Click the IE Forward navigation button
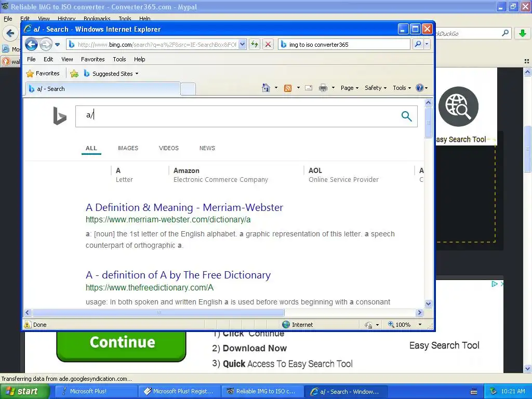532x399 pixels. coord(46,44)
